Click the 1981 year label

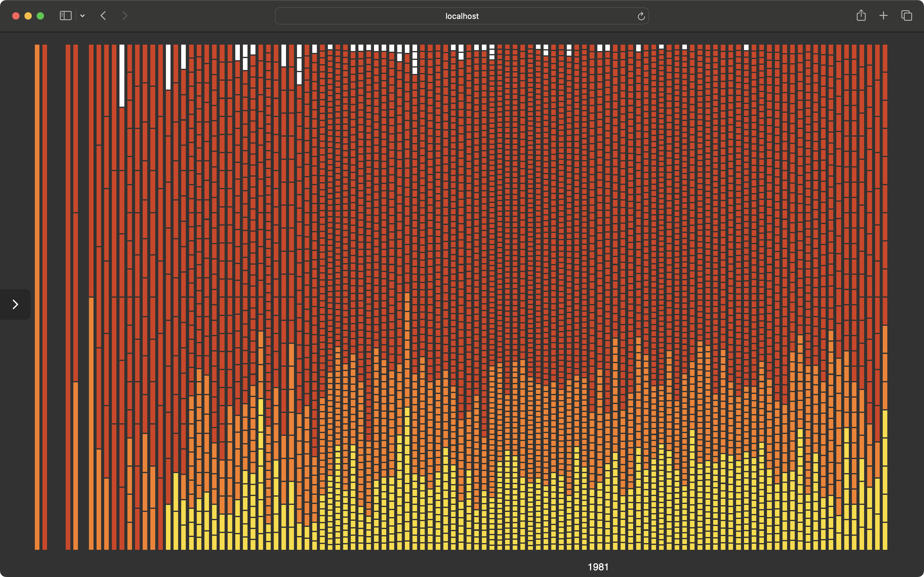click(x=598, y=567)
